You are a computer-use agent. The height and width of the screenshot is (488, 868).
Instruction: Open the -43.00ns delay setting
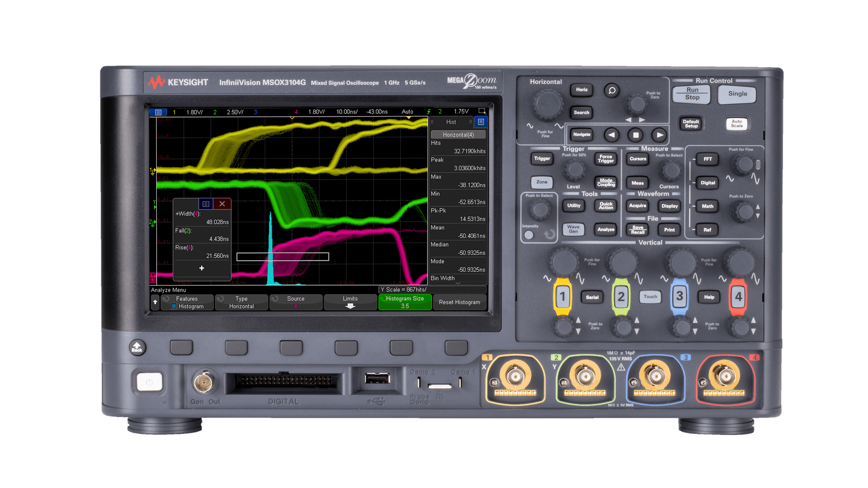pyautogui.click(x=377, y=112)
